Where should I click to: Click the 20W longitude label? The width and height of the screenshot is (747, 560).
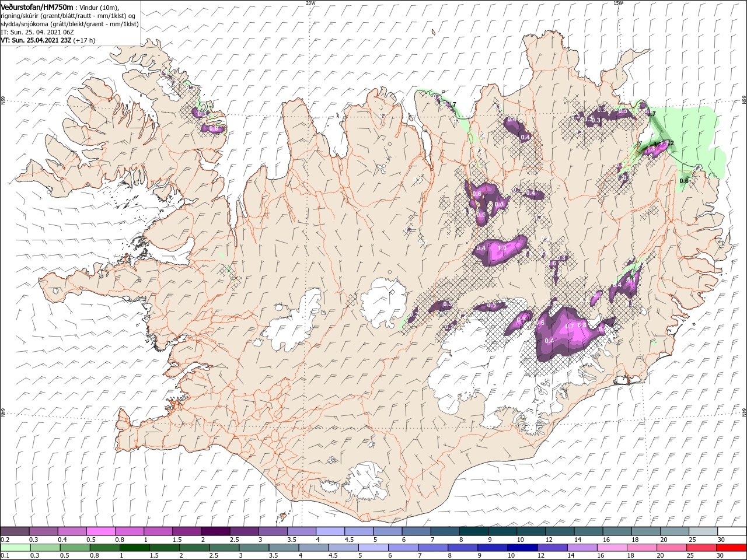point(310,3)
